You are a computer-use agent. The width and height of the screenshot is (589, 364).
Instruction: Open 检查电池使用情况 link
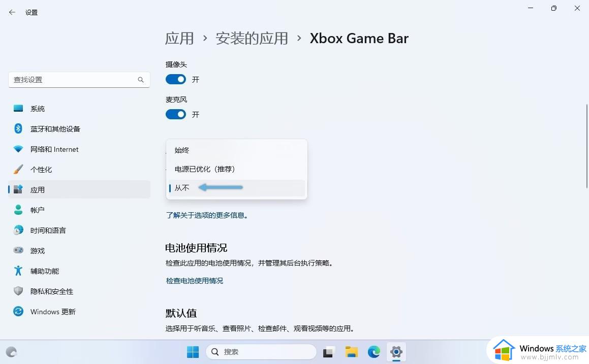(195, 281)
